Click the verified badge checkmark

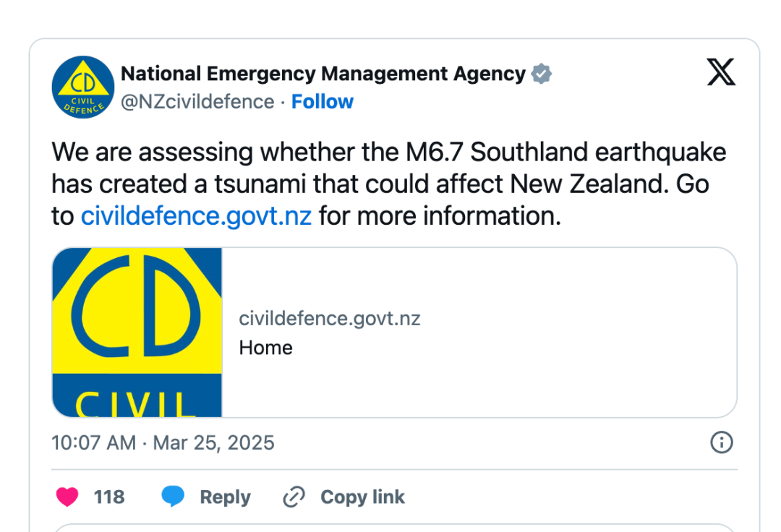click(541, 74)
